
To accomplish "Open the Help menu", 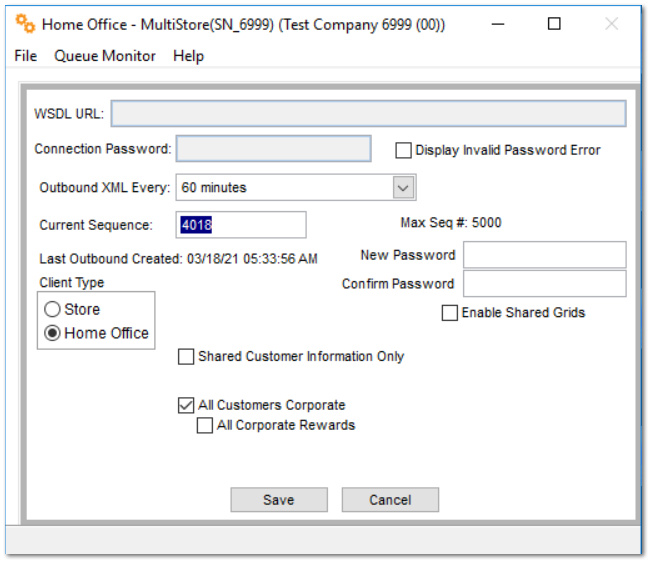I will coord(188,56).
